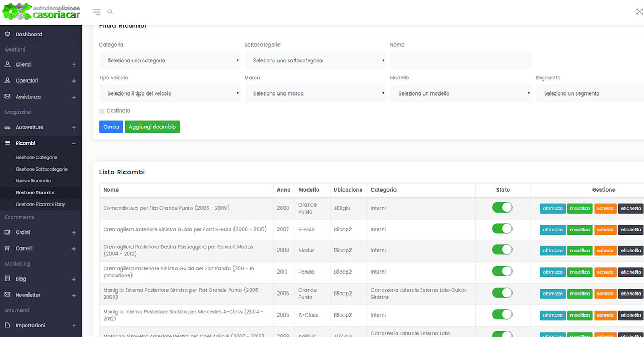Click the Newsletter envelope icon
644x337 pixels.
[8, 295]
